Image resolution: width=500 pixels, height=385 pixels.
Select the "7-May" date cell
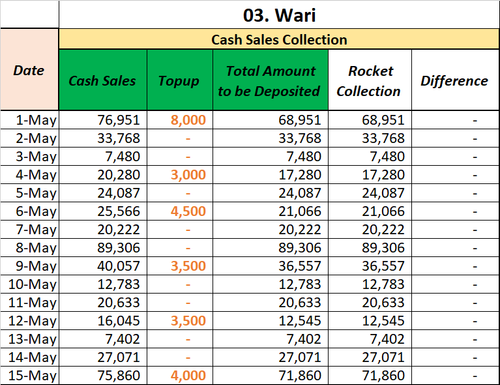(29, 230)
